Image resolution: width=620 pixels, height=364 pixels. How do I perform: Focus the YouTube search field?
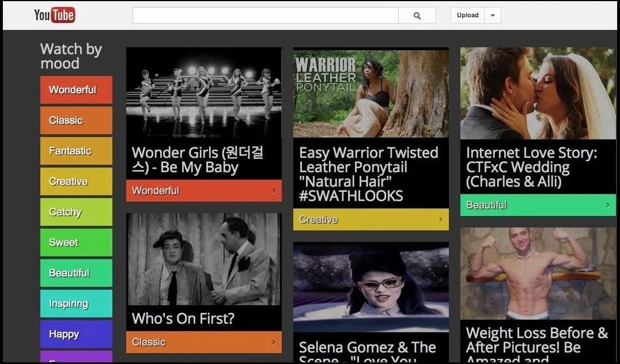point(265,16)
